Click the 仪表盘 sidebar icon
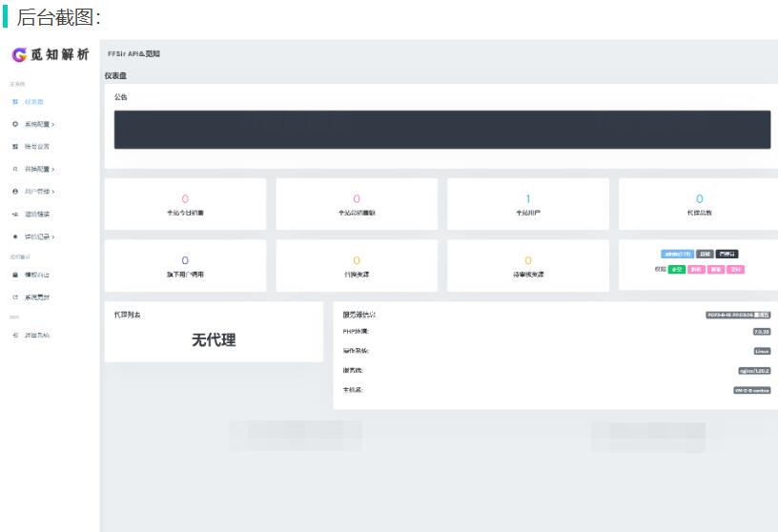This screenshot has height=532, width=778. (x=15, y=102)
